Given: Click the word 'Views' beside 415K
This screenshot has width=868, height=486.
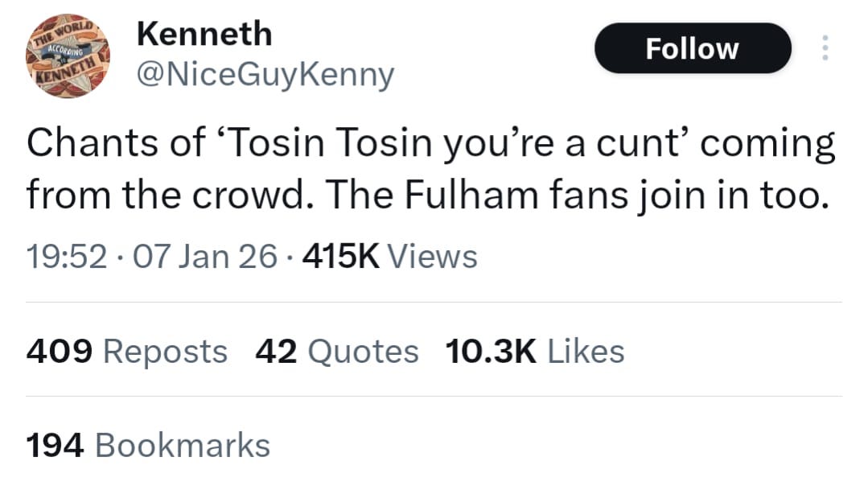Looking at the screenshot, I should (433, 257).
